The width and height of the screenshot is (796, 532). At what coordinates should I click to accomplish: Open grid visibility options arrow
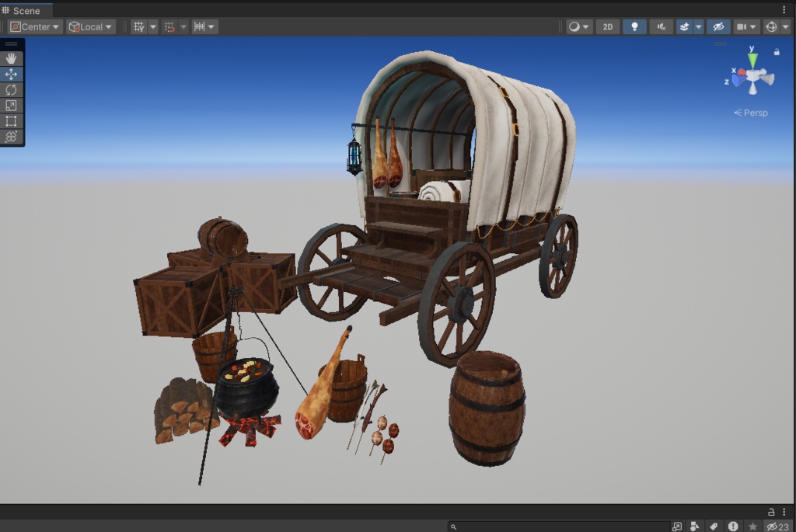coord(153,27)
